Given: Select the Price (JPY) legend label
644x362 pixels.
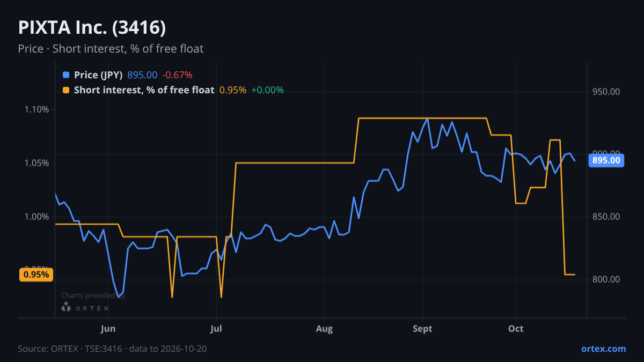Looking at the screenshot, I should pyautogui.click(x=98, y=75).
